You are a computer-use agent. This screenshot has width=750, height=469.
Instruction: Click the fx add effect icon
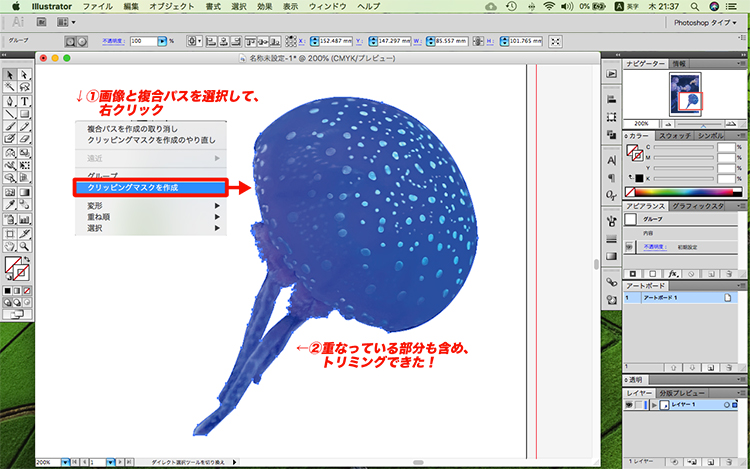point(673,273)
